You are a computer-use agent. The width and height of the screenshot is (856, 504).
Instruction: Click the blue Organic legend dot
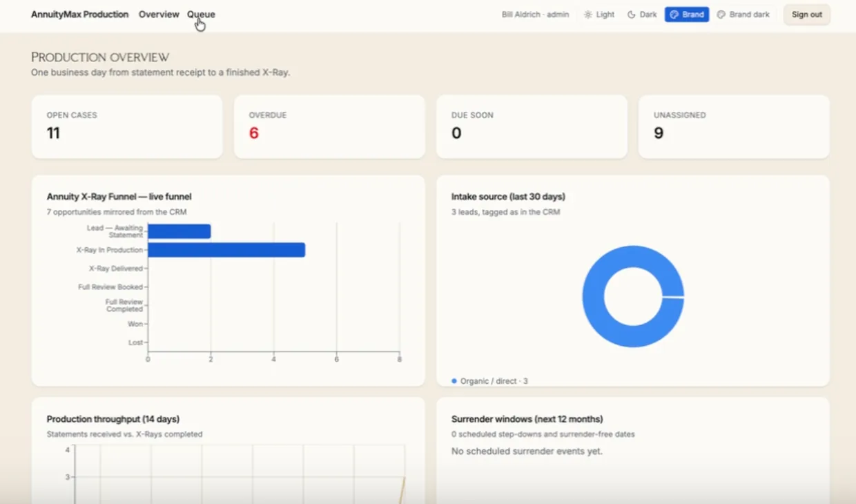click(x=454, y=381)
